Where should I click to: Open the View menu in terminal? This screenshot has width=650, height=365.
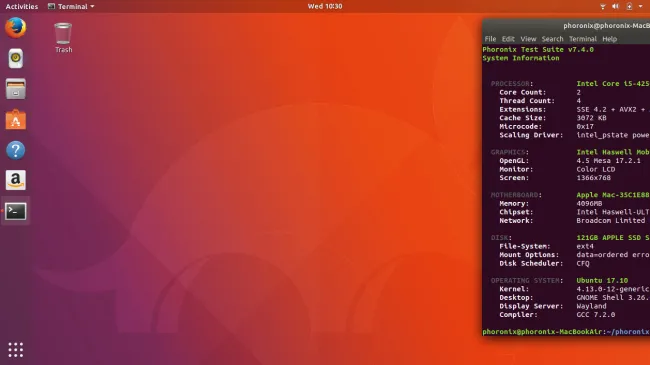point(528,39)
